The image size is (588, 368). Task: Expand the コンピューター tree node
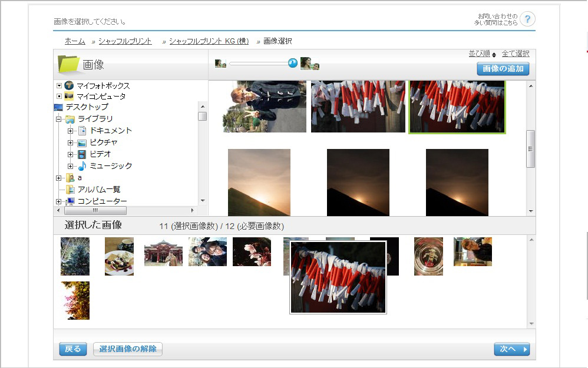(x=58, y=201)
